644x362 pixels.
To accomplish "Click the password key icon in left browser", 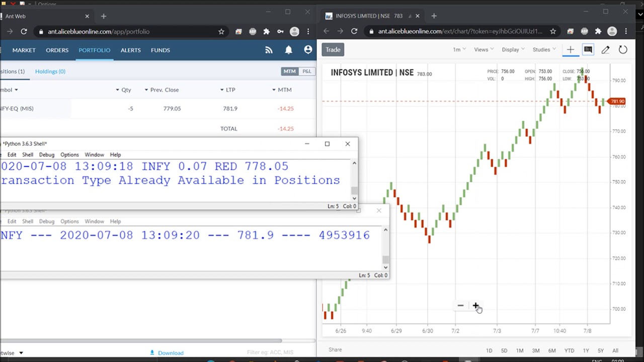I will 280,31.
